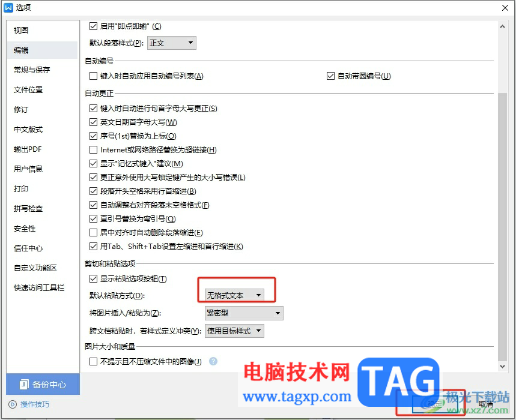Click the scrollbar up arrow
This screenshot has width=516, height=420.
[502, 26]
